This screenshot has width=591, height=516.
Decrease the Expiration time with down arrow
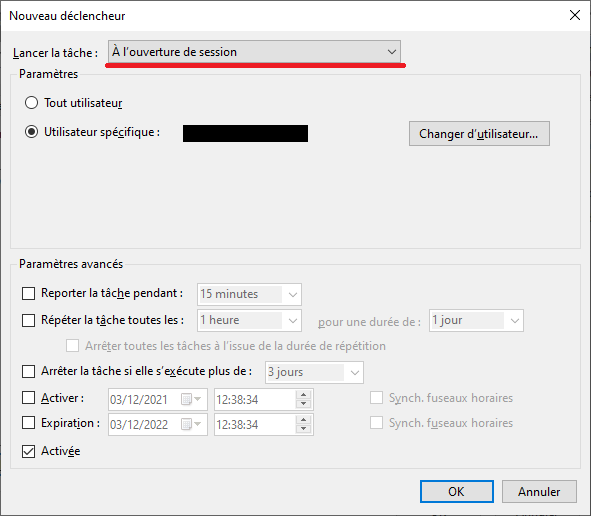[303, 429]
